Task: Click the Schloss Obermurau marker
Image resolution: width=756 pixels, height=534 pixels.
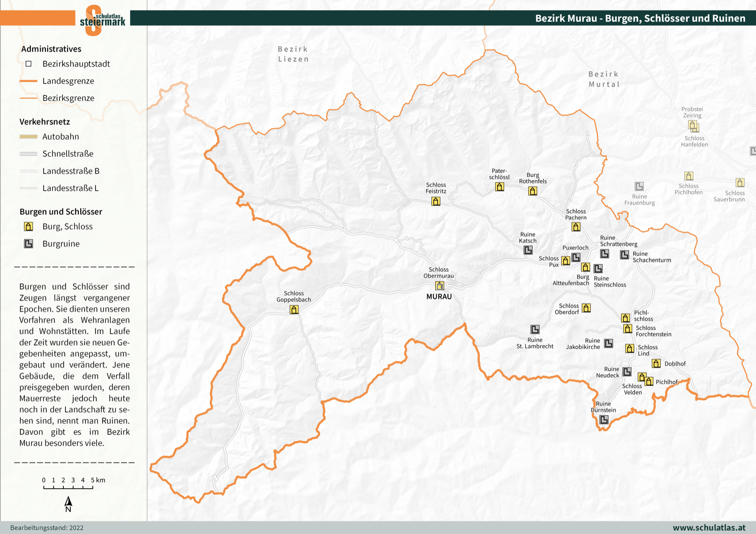Action: tap(439, 286)
